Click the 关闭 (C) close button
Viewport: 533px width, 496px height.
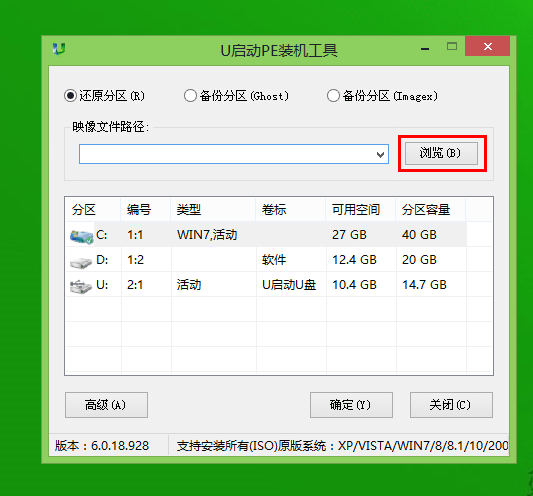coord(451,405)
